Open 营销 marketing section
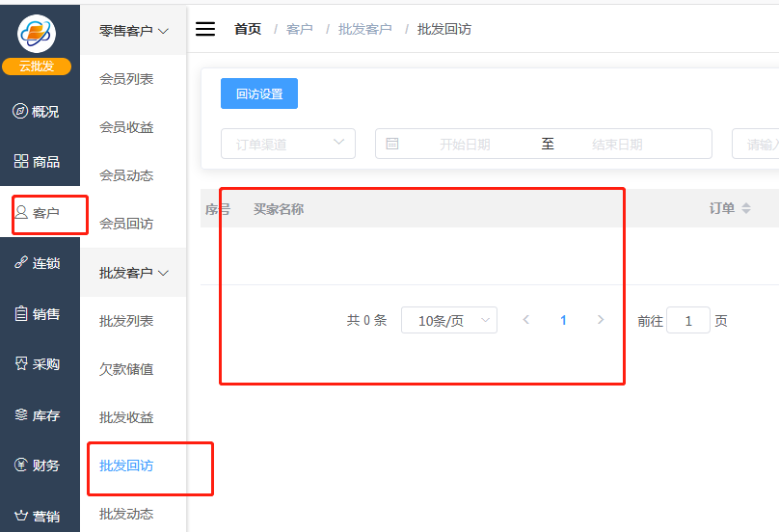 point(38,517)
